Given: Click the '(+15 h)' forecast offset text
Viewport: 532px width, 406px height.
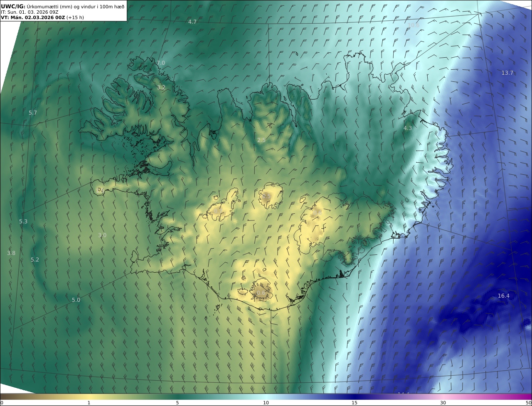Looking at the screenshot, I should [75, 17].
